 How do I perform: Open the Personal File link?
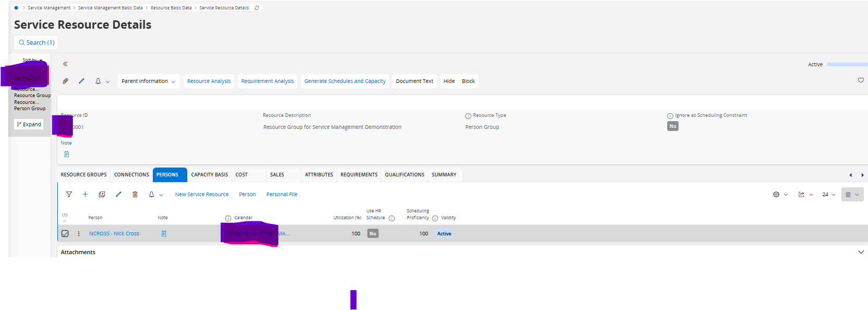[x=282, y=195]
